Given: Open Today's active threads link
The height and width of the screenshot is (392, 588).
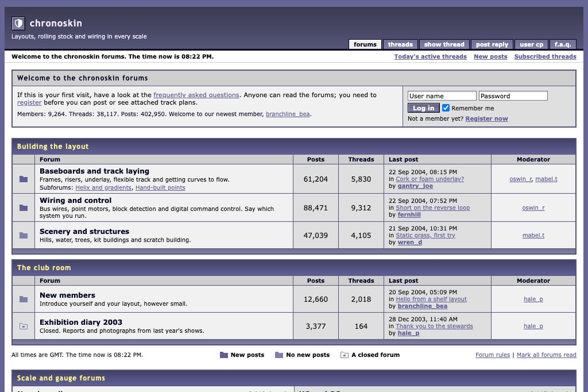Looking at the screenshot, I should [430, 56].
